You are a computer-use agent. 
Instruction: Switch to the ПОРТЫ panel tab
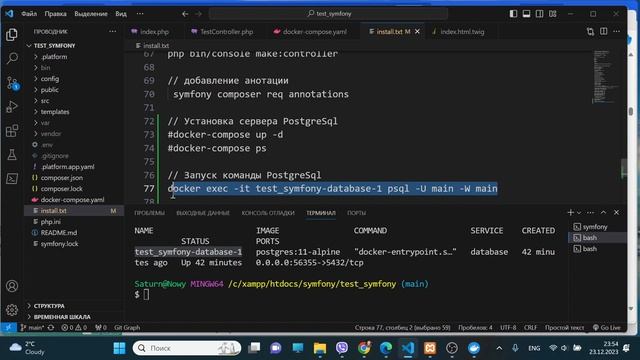click(x=356, y=213)
